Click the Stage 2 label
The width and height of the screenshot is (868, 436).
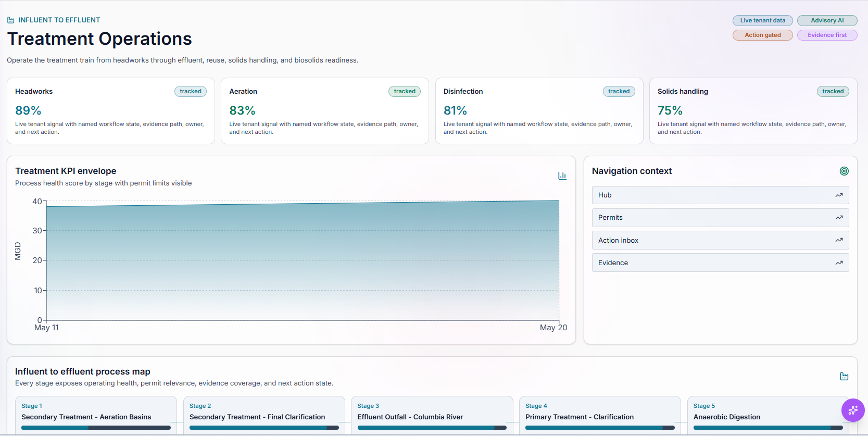click(x=200, y=406)
